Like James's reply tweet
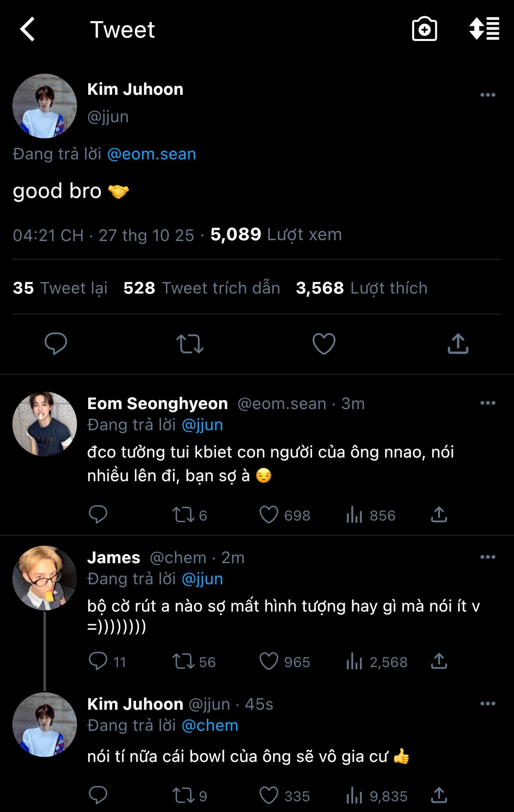 (269, 661)
